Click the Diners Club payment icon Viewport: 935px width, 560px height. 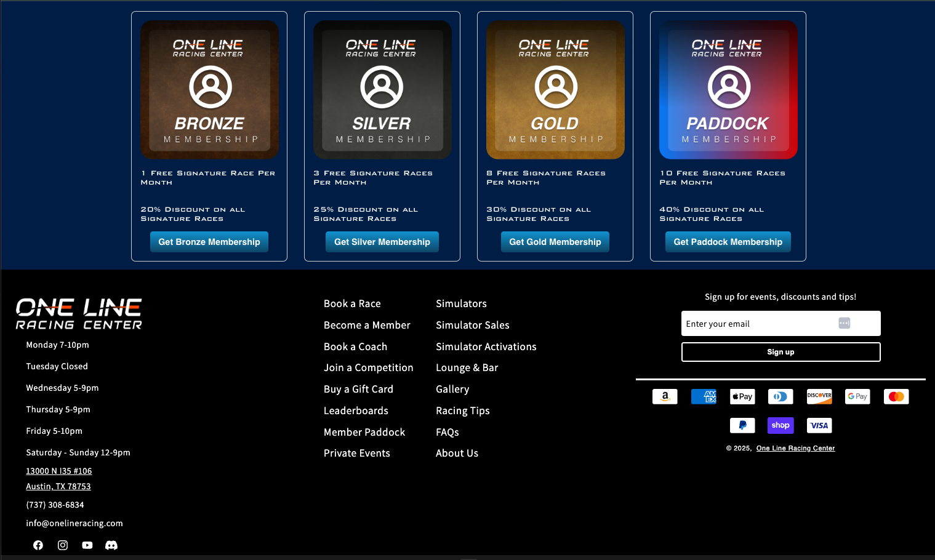tap(781, 396)
